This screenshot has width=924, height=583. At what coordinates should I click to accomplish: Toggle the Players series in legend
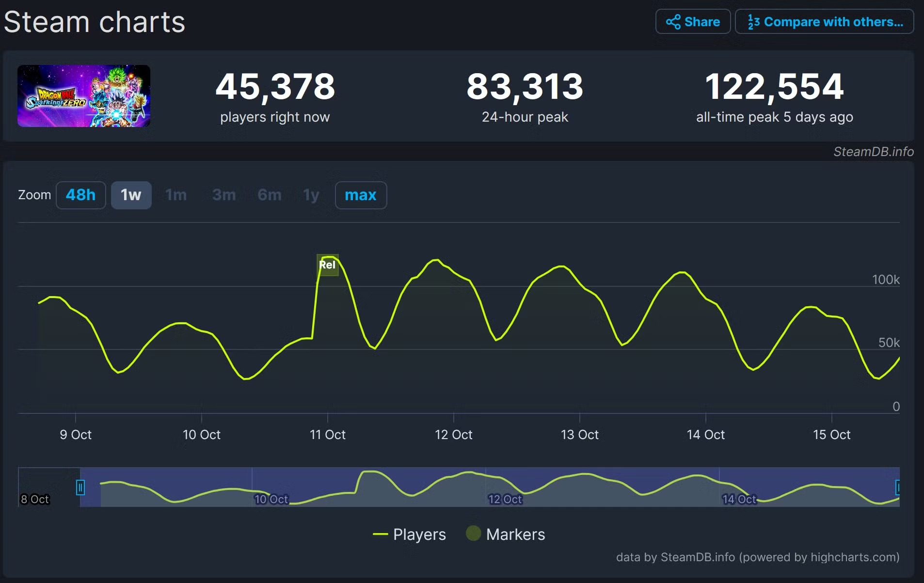(419, 534)
